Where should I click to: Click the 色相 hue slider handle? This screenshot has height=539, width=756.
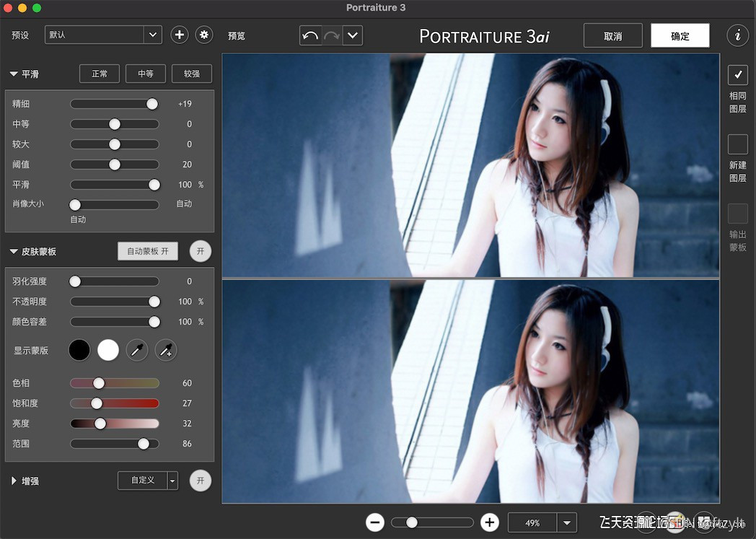[x=99, y=383]
